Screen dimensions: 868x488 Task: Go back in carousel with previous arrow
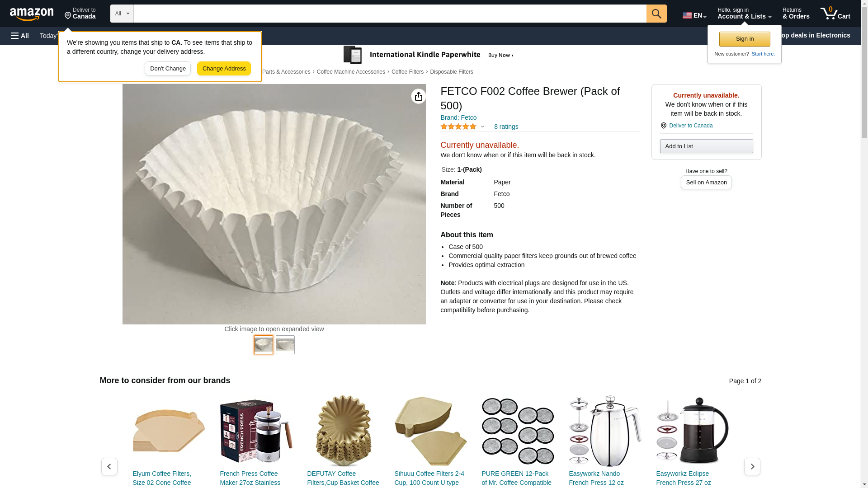click(x=109, y=466)
